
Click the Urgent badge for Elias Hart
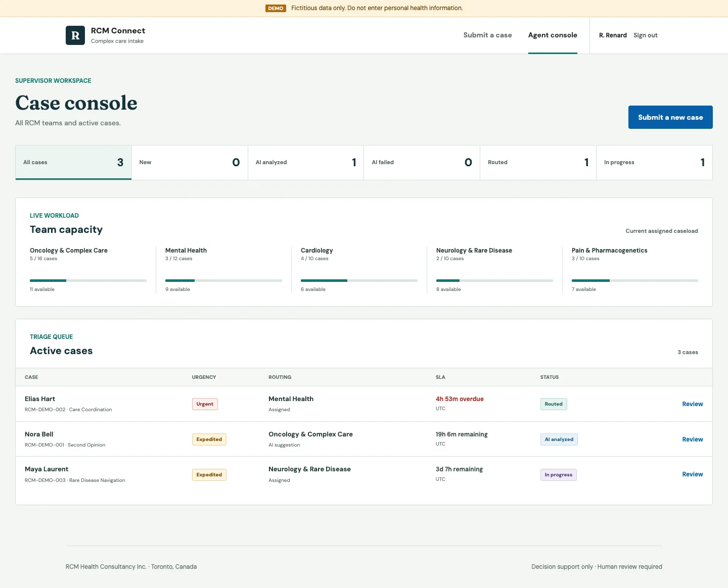click(x=205, y=404)
